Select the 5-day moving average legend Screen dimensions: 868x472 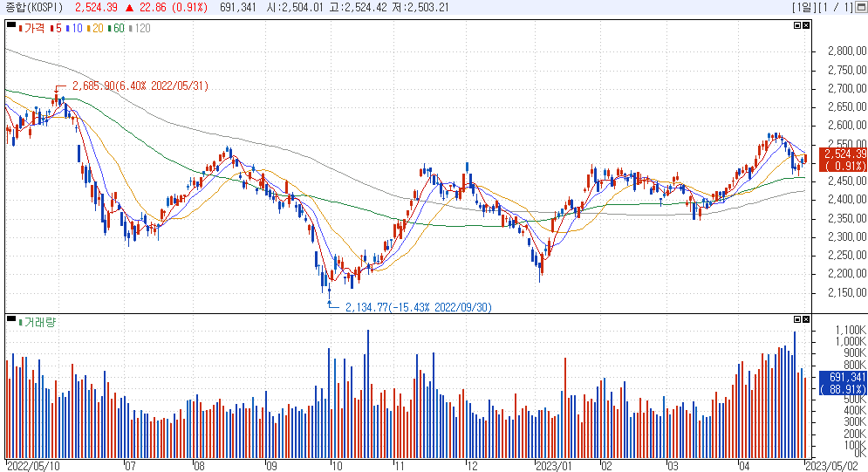coord(56,28)
